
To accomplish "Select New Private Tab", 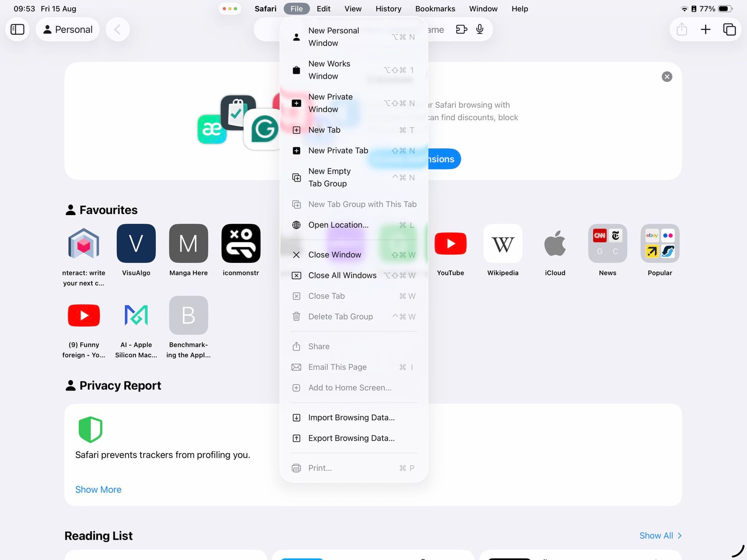I will (x=354, y=150).
